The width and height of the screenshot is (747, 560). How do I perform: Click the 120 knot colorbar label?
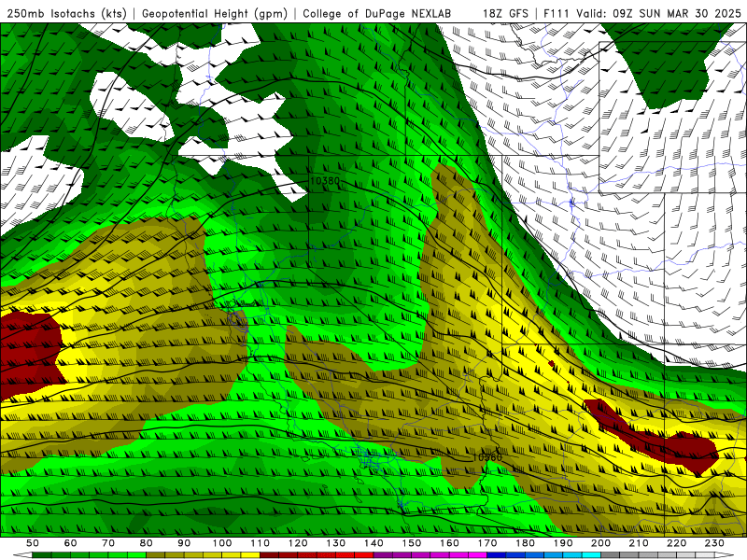(x=298, y=543)
